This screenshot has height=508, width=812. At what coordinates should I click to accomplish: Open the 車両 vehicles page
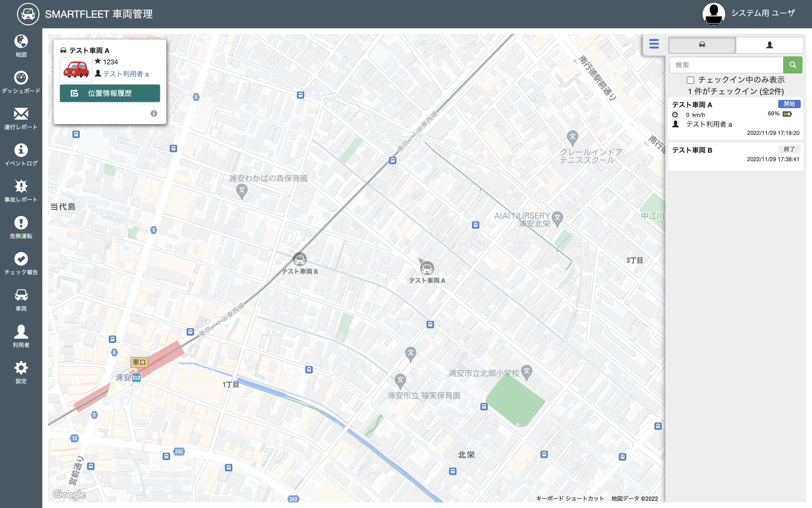[x=21, y=300]
